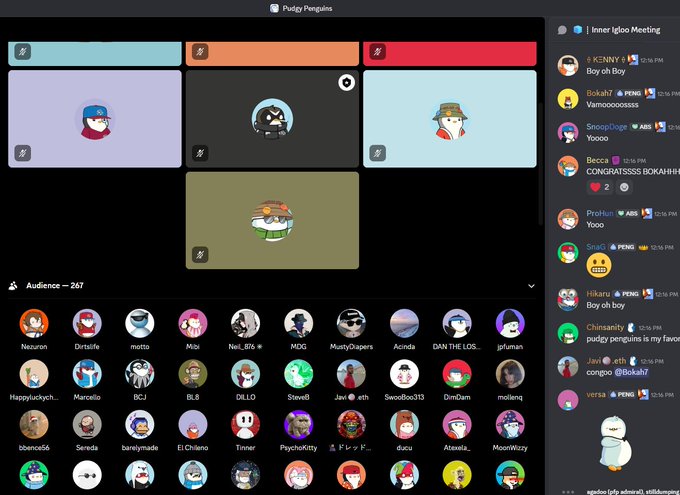Click Chinsanity's chat avatar
This screenshot has width=680, height=495.
[568, 333]
